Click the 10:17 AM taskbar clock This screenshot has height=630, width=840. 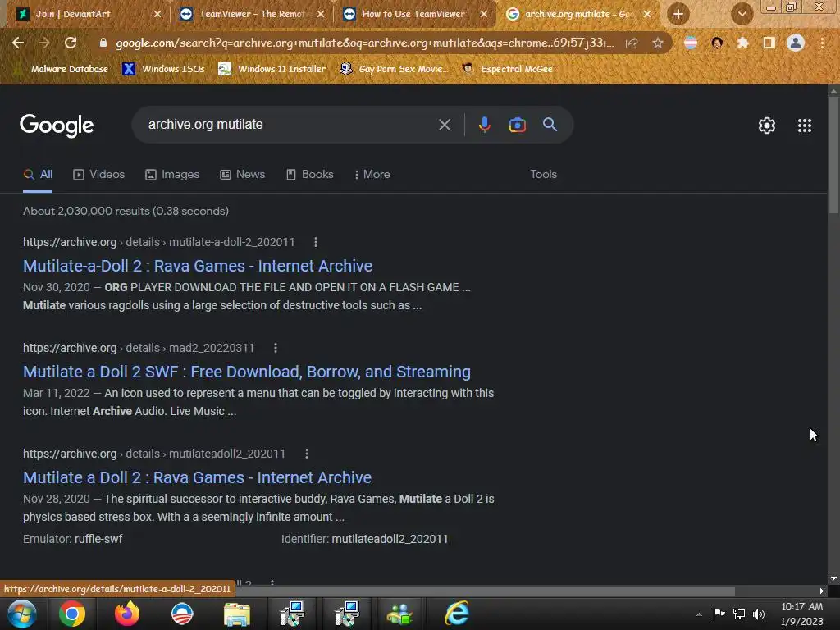(802, 607)
